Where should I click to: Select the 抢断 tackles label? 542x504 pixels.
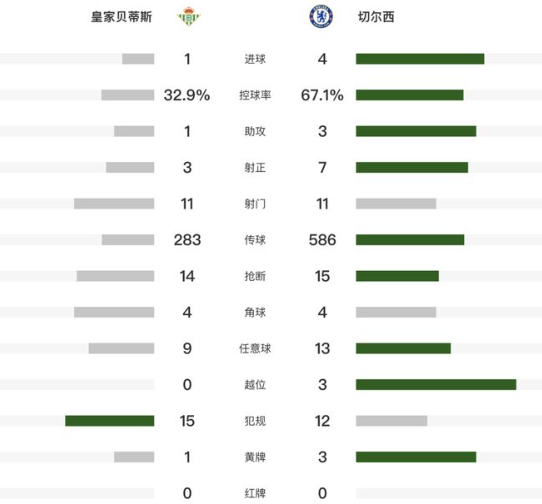[x=255, y=276]
